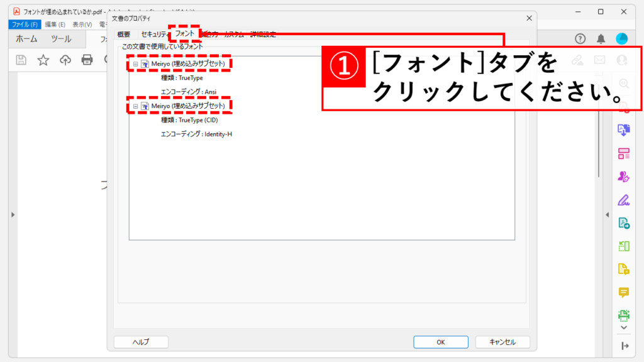Switch to the 概要 tab
The height and width of the screenshot is (362, 644).
click(x=124, y=35)
